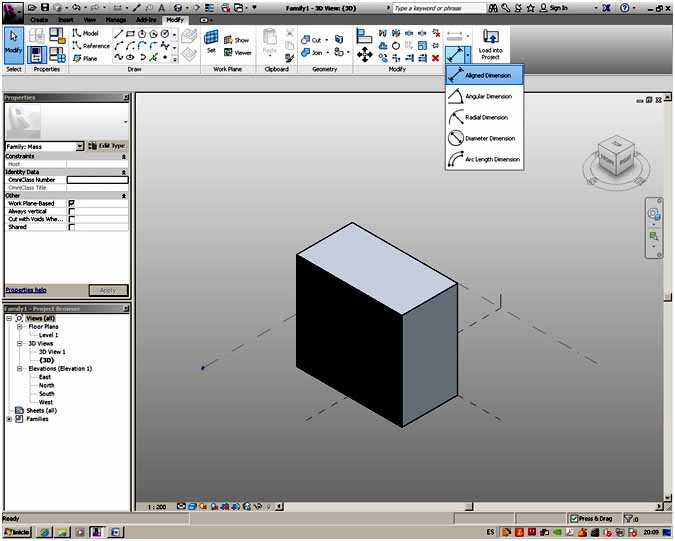The height and width of the screenshot is (541, 675).
Task: Open Level 1 floor plan view
Action: (x=49, y=335)
